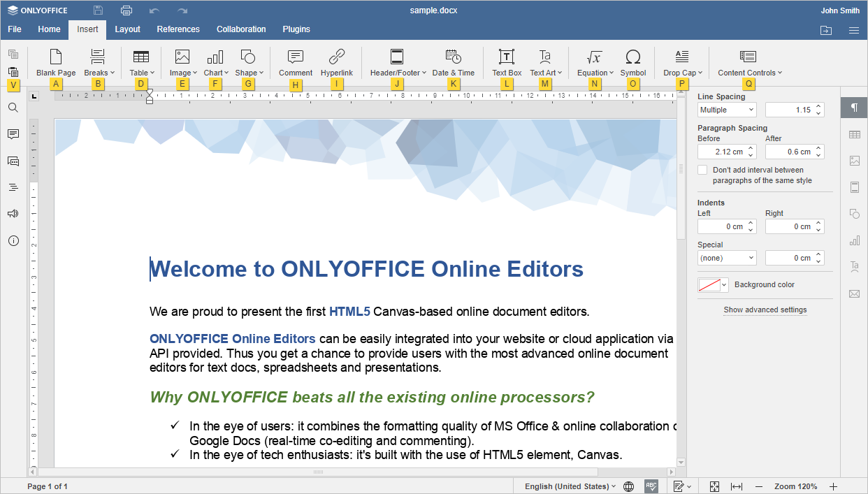Toggle the Paragraph settings panel
Viewport: 868px width, 494px height.
pos(854,108)
